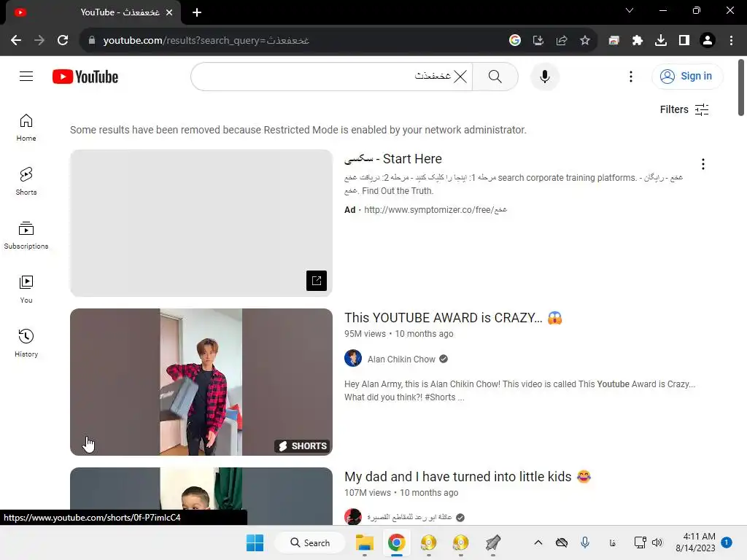Image resolution: width=747 pixels, height=560 pixels.
Task: Open notification badge in tray
Action: point(727,542)
